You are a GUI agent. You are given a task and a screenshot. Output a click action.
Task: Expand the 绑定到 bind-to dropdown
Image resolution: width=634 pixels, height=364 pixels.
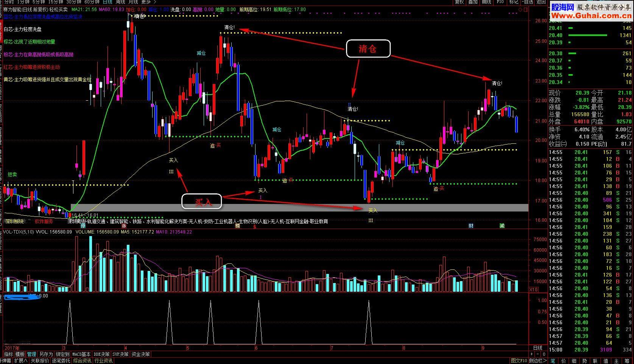62,354
